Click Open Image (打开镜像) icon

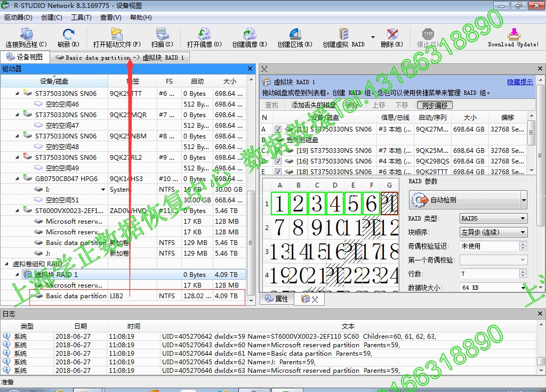tap(204, 34)
